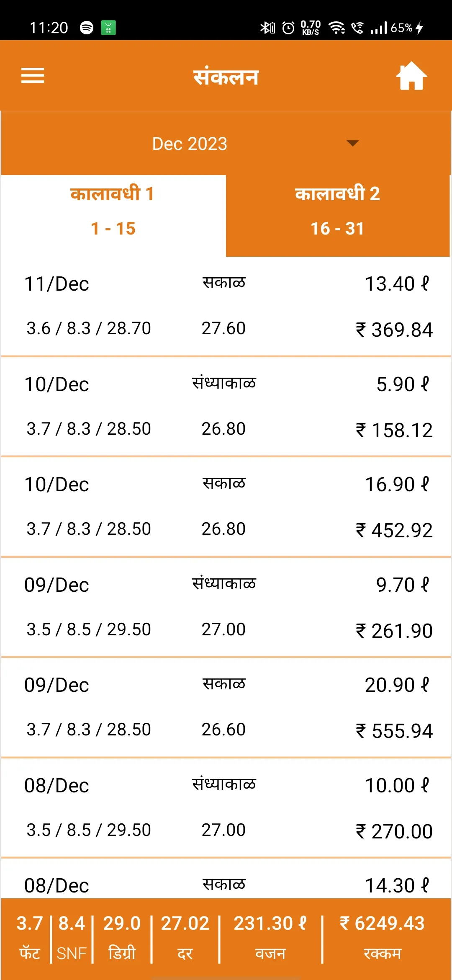Open the Spotify status bar icon
Viewport: 452px width, 980px height.
[x=87, y=28]
